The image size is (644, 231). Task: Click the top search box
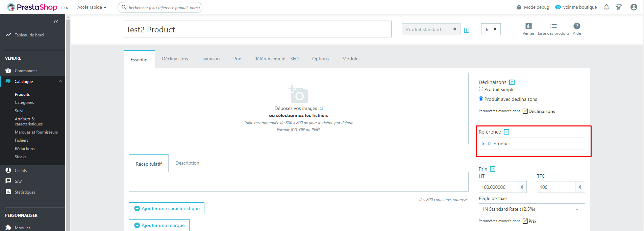tap(160, 7)
